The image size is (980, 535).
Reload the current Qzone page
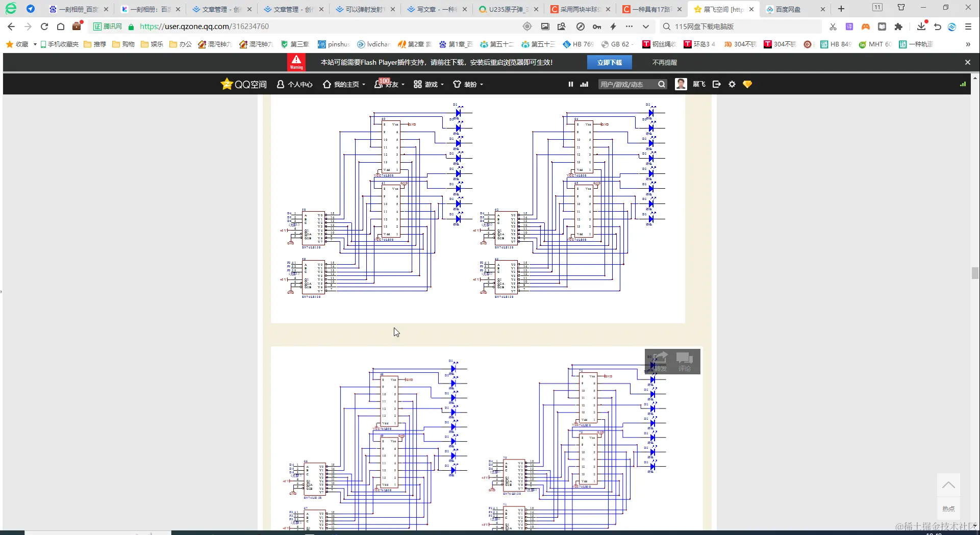(44, 27)
